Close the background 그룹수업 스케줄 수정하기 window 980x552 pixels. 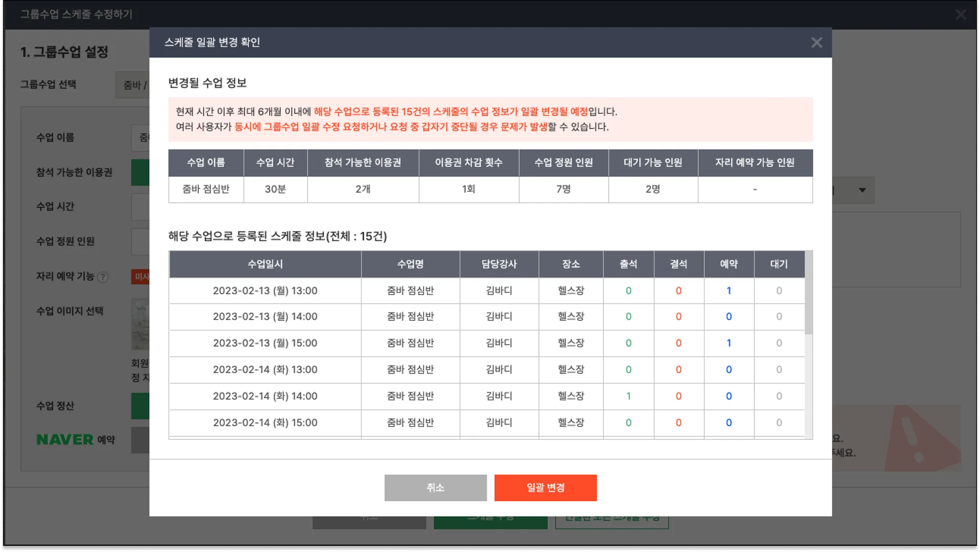click(960, 14)
